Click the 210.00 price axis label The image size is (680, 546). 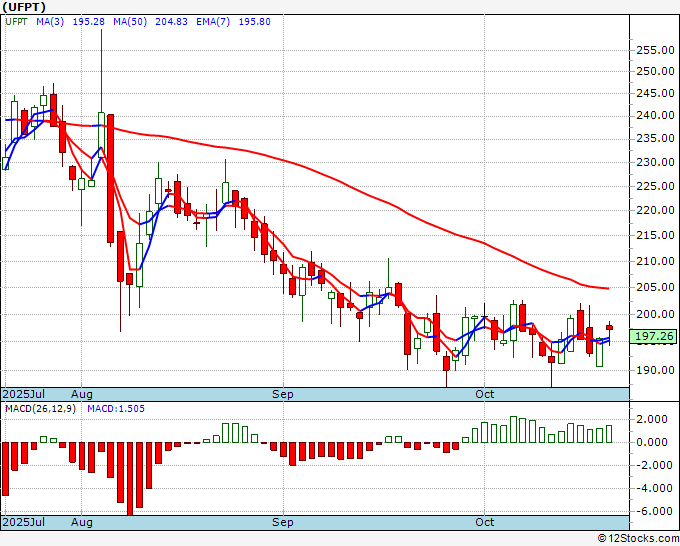655,261
